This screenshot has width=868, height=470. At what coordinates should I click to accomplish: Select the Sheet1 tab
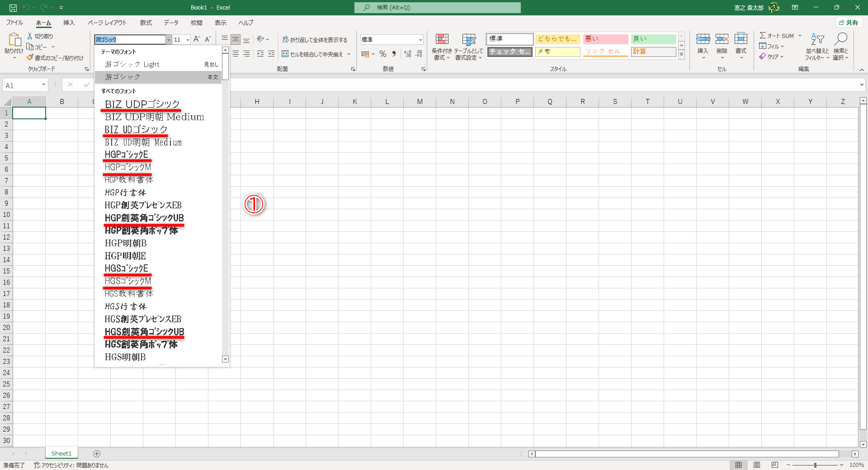click(61, 453)
